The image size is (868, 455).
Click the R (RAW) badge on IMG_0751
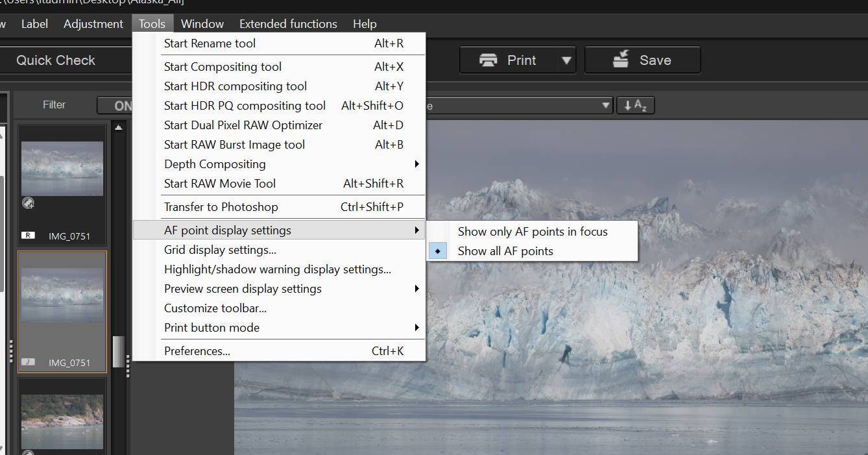click(x=28, y=236)
